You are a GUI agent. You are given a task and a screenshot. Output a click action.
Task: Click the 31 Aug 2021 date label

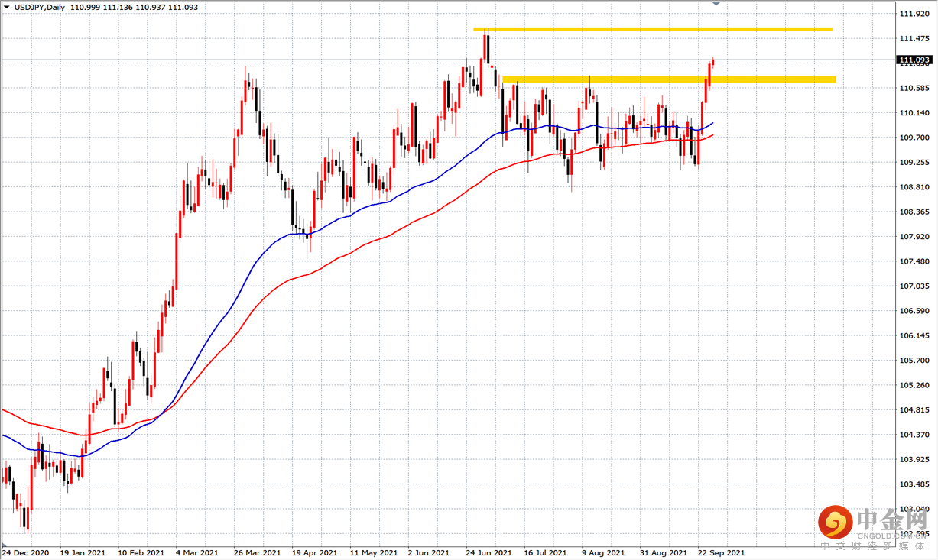click(664, 552)
